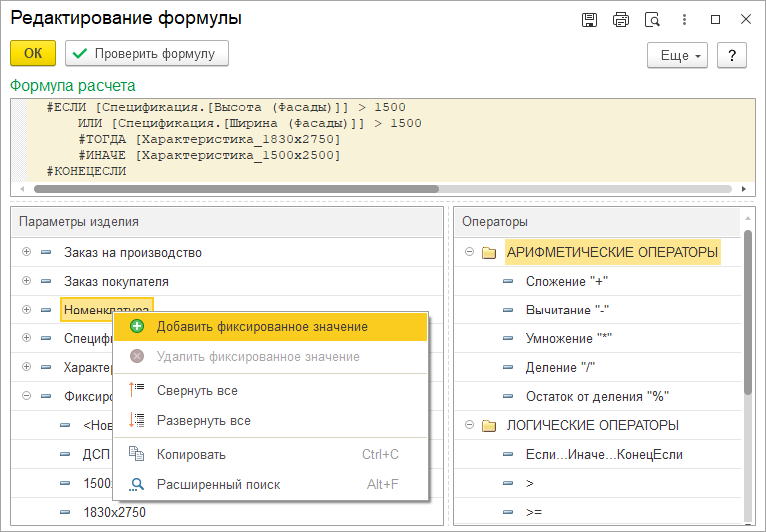Screen dimensions: 766x532
Task: Click the Копировать copy icon
Action: click(x=137, y=455)
